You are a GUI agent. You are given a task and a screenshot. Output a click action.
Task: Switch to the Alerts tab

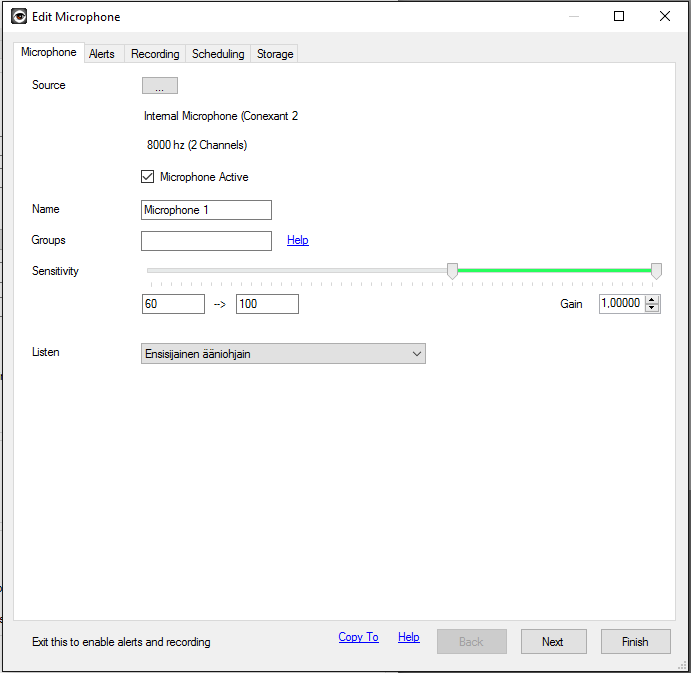(102, 54)
